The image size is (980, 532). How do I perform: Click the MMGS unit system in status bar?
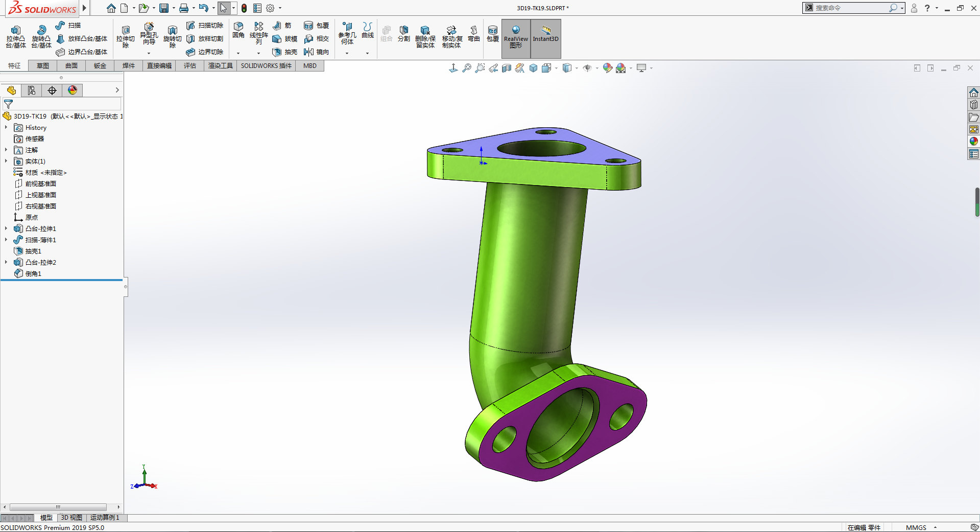tap(916, 527)
